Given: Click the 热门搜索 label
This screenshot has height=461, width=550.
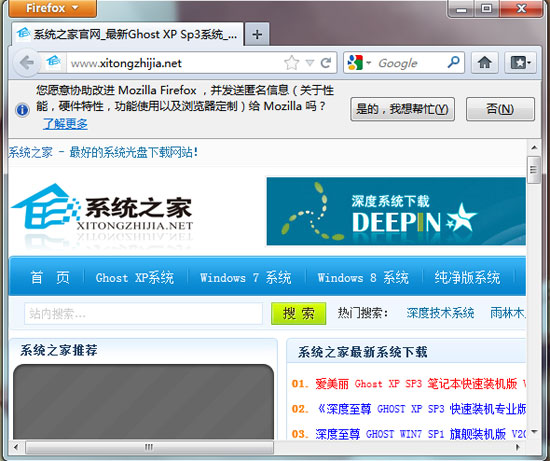Looking at the screenshot, I should coord(363,313).
